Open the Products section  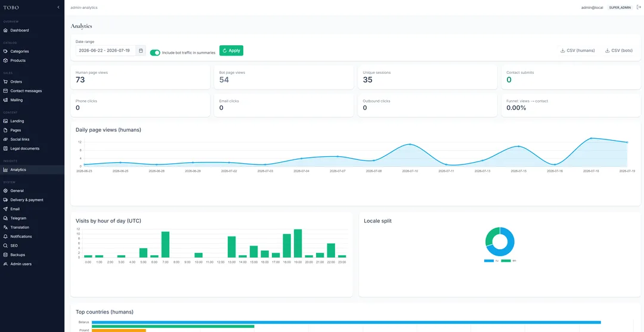pyautogui.click(x=32, y=60)
